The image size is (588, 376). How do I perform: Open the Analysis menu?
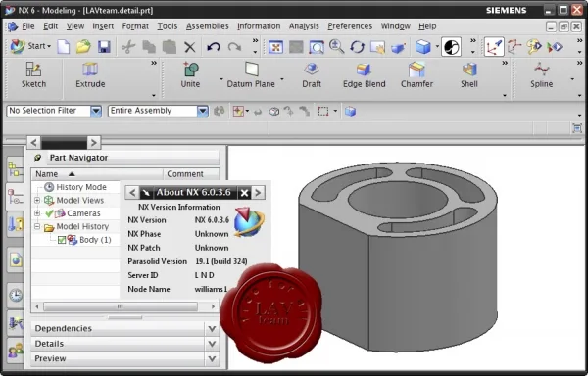pos(304,26)
